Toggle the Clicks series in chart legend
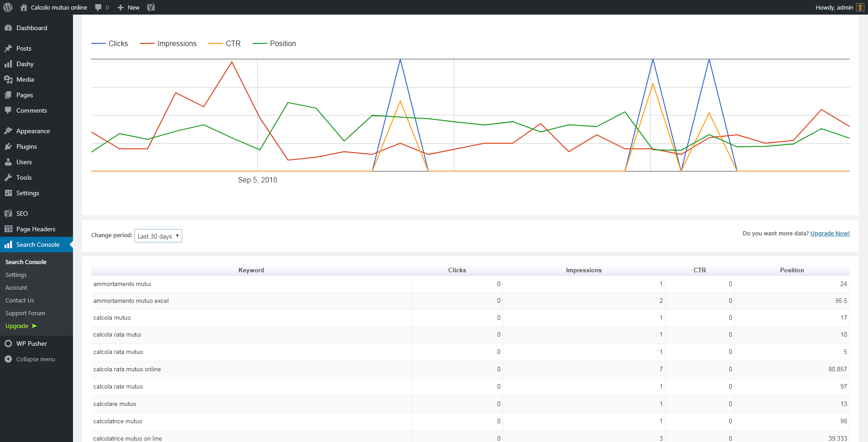Screen dimensions: 868x442 109,43
